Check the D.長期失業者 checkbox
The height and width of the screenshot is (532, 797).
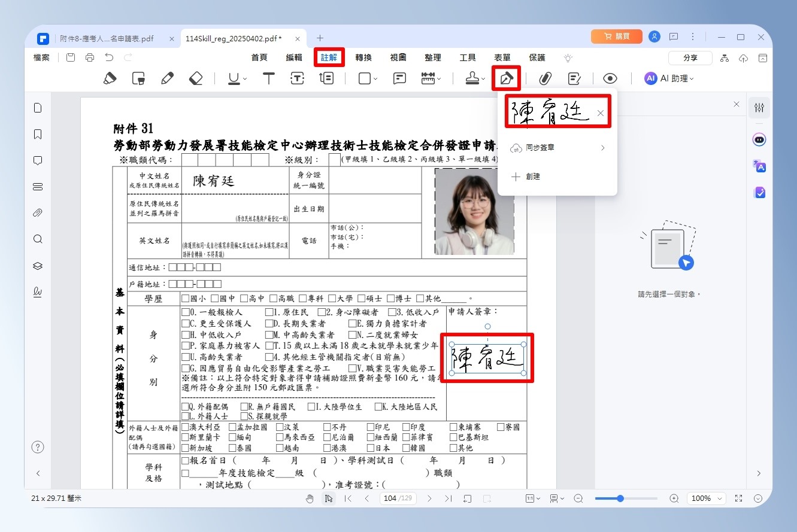(269, 324)
